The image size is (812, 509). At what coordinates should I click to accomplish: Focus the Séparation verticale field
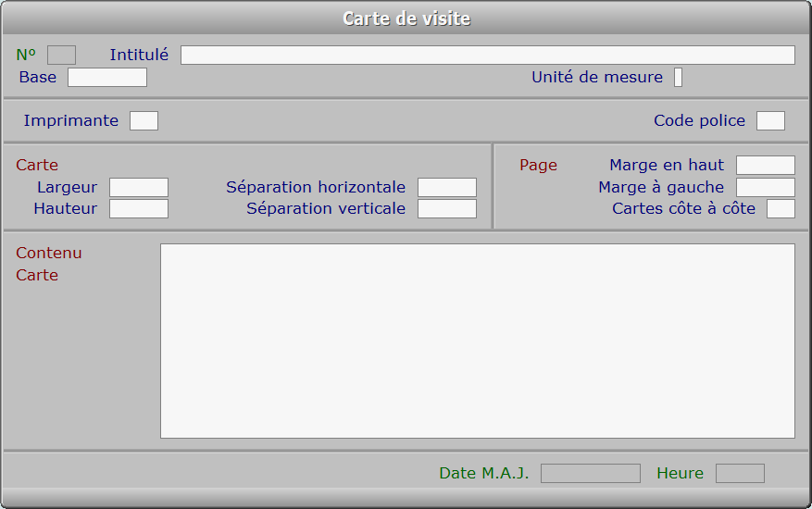(x=447, y=208)
